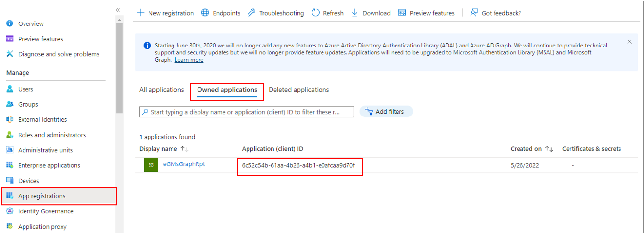Select the Owned applications tab

pos(227,90)
